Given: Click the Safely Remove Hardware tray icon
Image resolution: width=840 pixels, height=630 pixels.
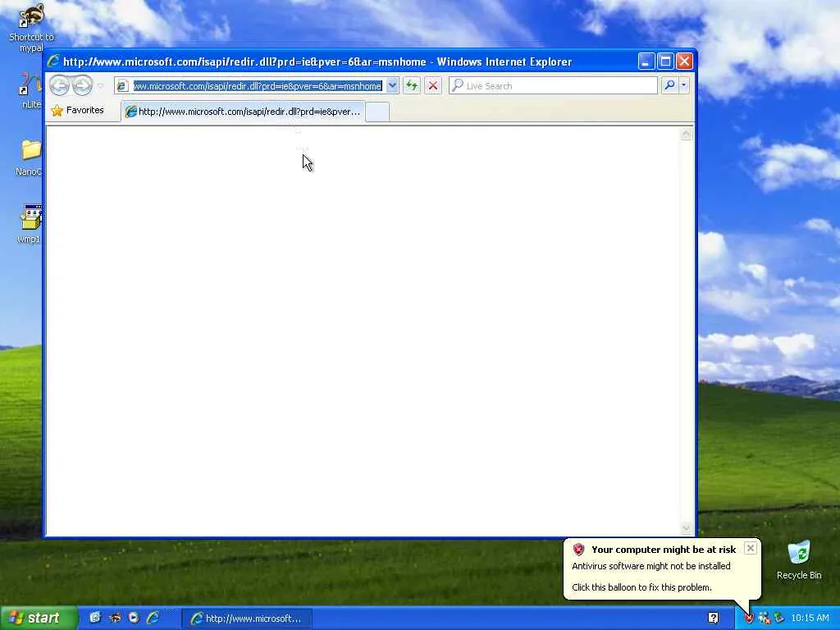Looking at the screenshot, I should pyautogui.click(x=779, y=619).
